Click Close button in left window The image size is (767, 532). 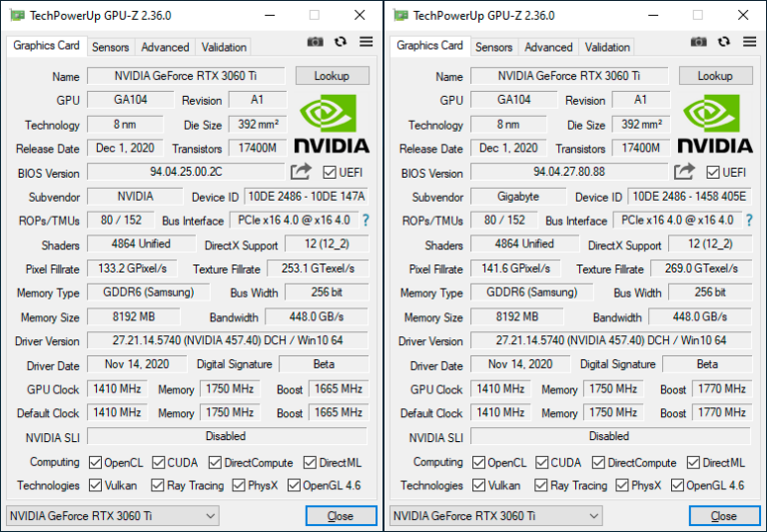pyautogui.click(x=341, y=516)
